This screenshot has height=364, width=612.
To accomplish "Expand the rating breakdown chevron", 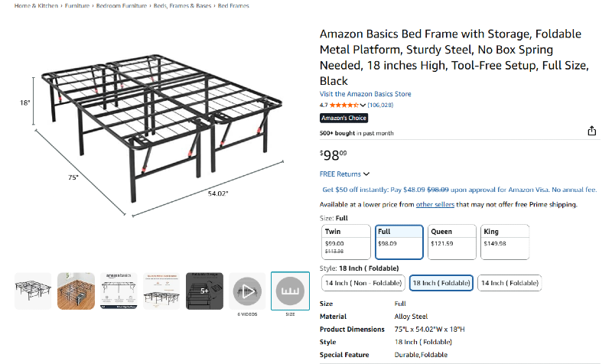I will click(363, 105).
